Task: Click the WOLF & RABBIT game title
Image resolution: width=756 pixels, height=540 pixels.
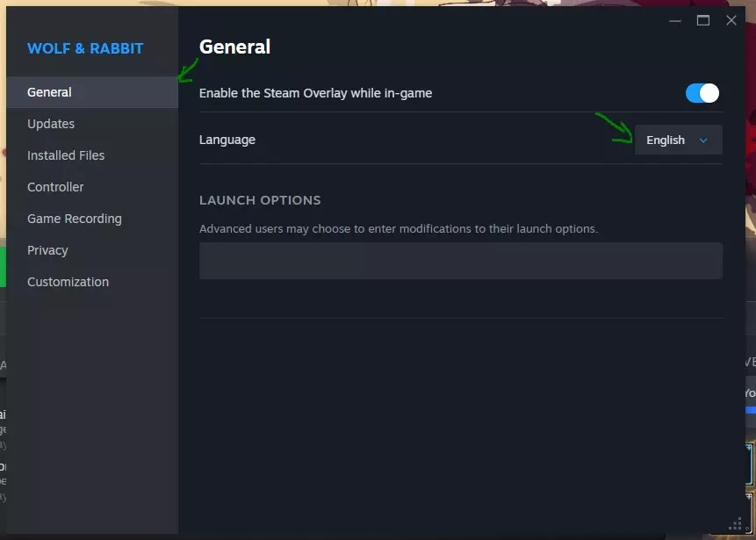Action: coord(85,48)
